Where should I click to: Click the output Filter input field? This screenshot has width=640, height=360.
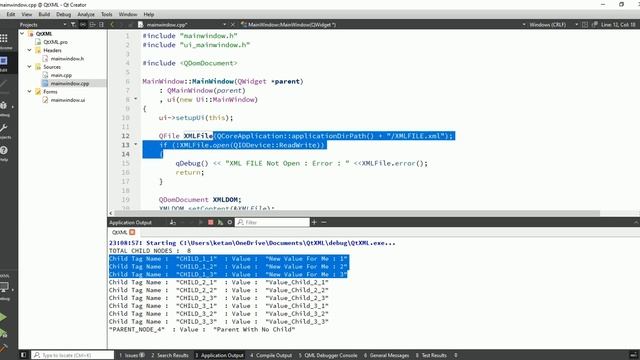pyautogui.click(x=272, y=222)
